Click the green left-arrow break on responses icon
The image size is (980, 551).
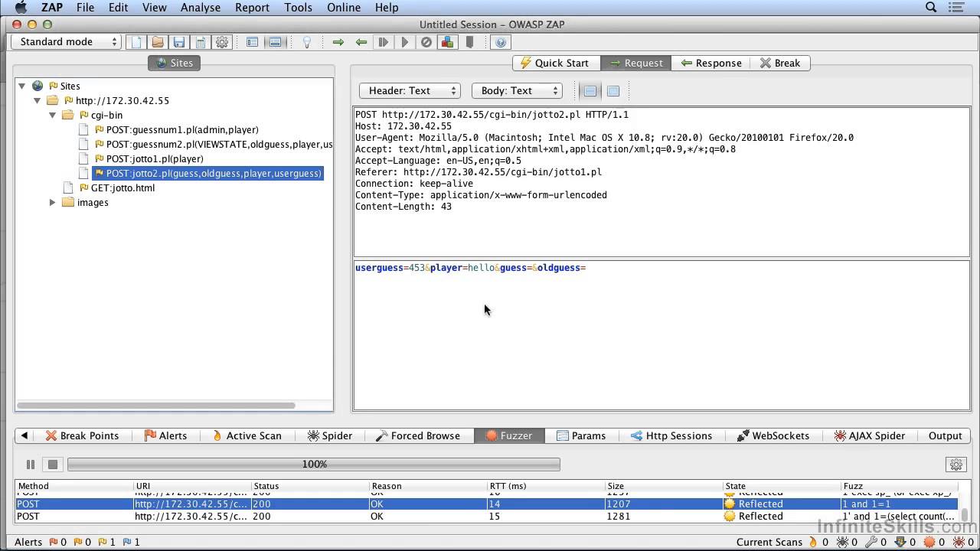pyautogui.click(x=361, y=42)
